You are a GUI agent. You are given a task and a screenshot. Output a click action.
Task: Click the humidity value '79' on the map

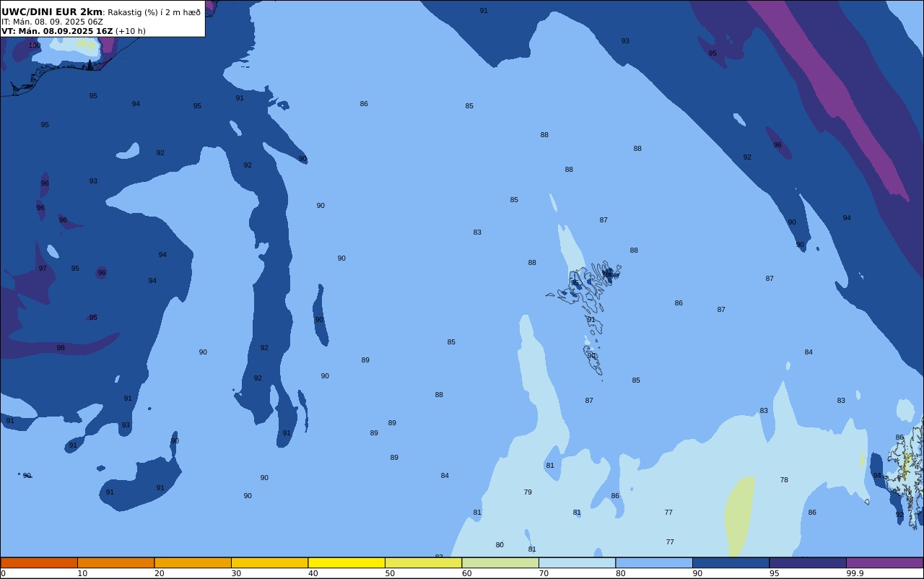(x=528, y=492)
